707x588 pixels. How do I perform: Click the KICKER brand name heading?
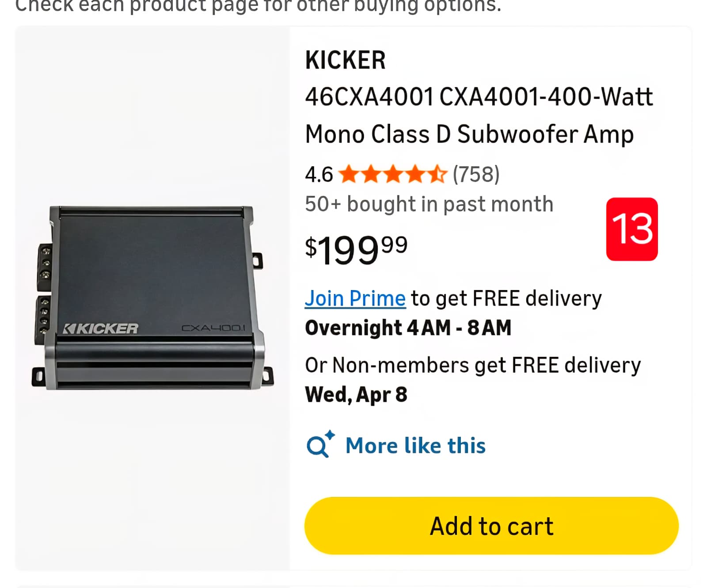point(345,60)
